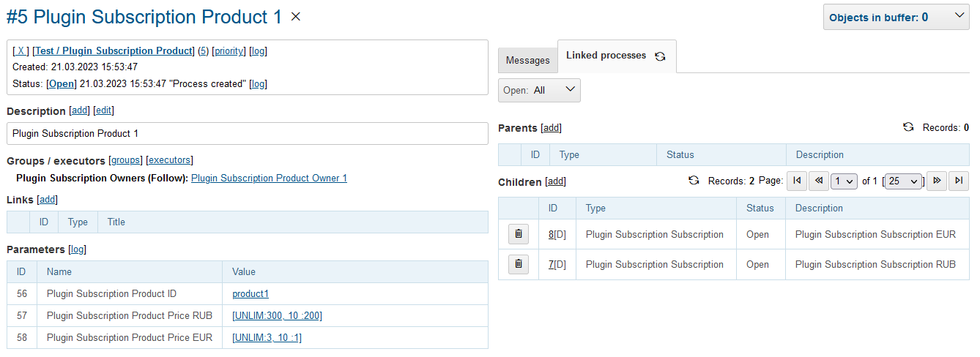Go to last page of children
This screenshot has width=980, height=357.
[958, 181]
